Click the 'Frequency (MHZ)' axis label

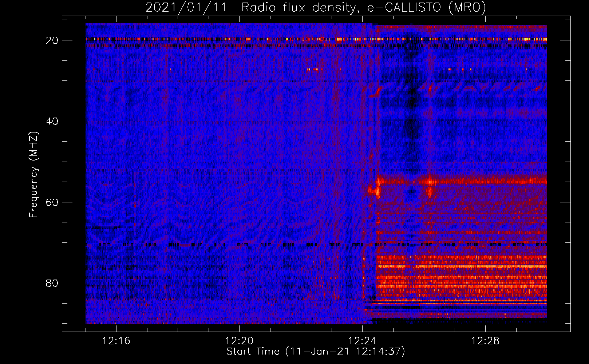[33, 175]
